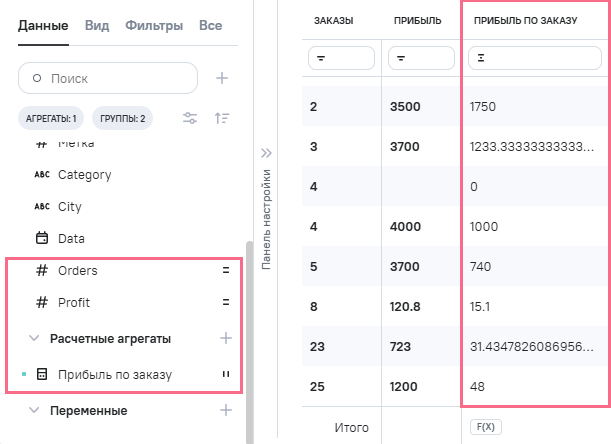This screenshot has height=444, width=611.
Task: Collapse the Переменные section
Action: [34, 410]
